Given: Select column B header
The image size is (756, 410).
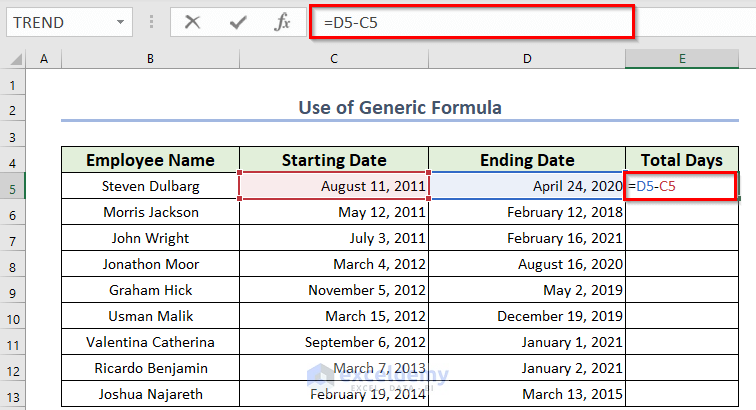Looking at the screenshot, I should click(150, 60).
